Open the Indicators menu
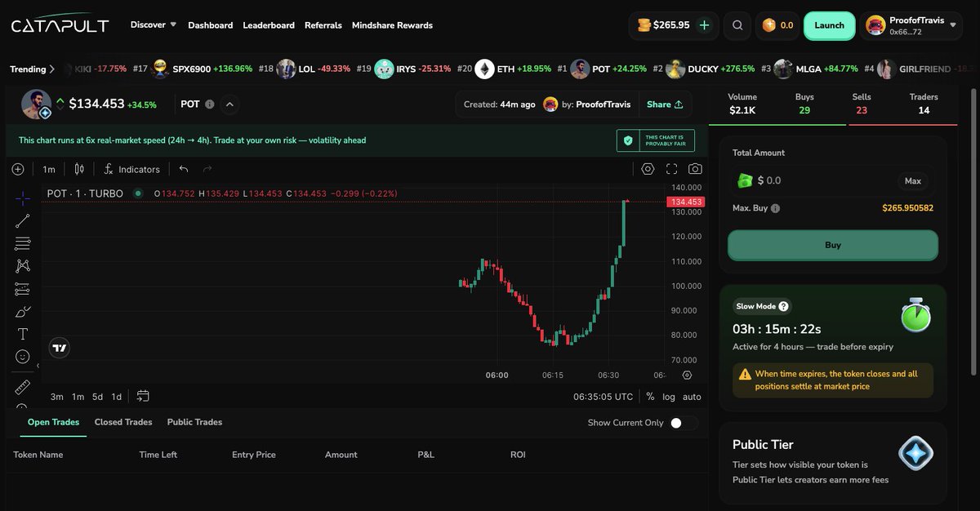The width and height of the screenshot is (980, 511). coord(131,169)
